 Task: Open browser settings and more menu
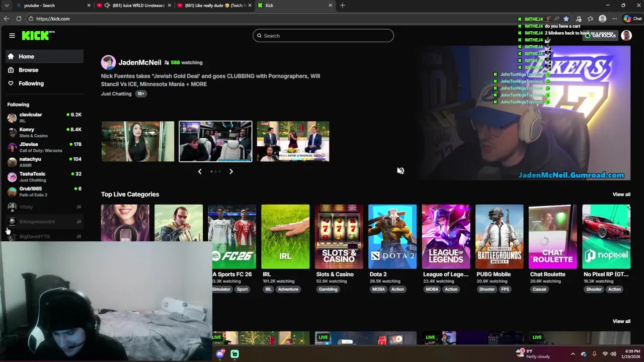(614, 19)
